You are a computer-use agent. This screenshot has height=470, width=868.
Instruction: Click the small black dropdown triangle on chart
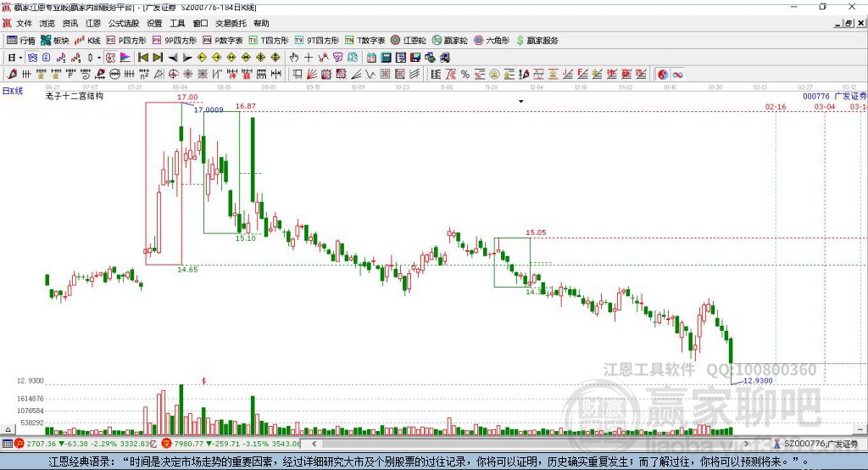(521, 102)
